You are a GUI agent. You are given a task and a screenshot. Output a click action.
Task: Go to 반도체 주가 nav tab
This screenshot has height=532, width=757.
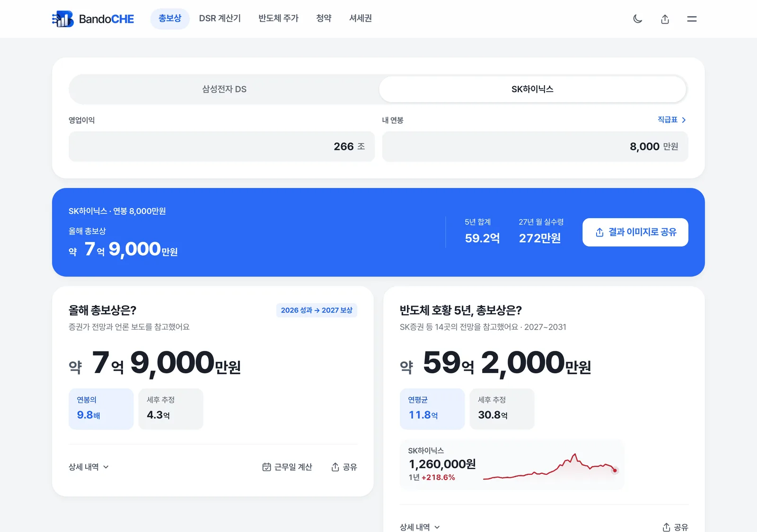tap(278, 18)
